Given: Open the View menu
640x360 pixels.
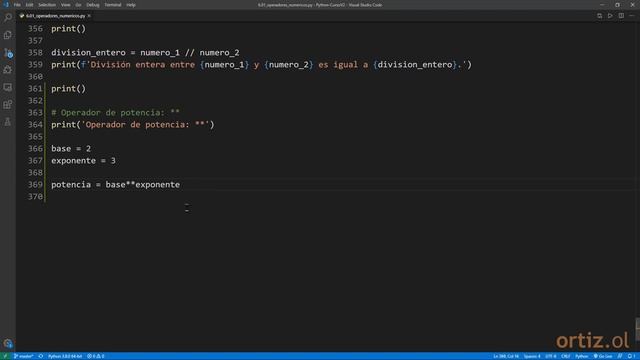Looking at the screenshot, I should [65, 5].
